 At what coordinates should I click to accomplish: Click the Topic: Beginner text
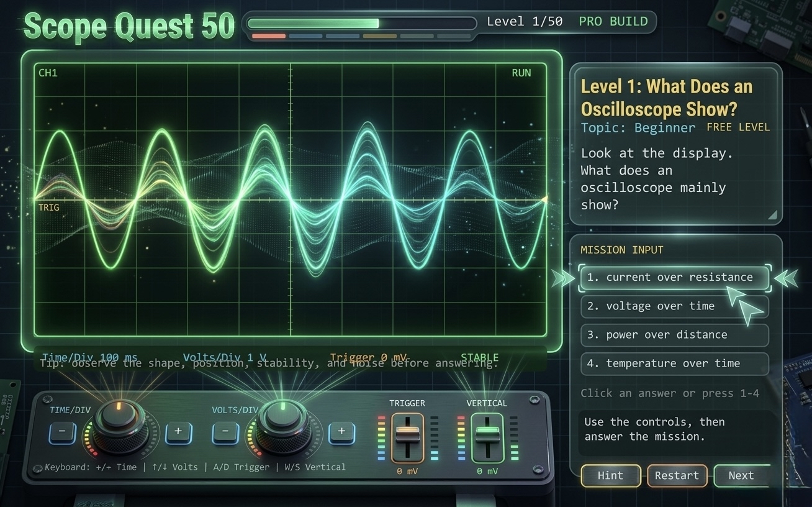(x=638, y=128)
